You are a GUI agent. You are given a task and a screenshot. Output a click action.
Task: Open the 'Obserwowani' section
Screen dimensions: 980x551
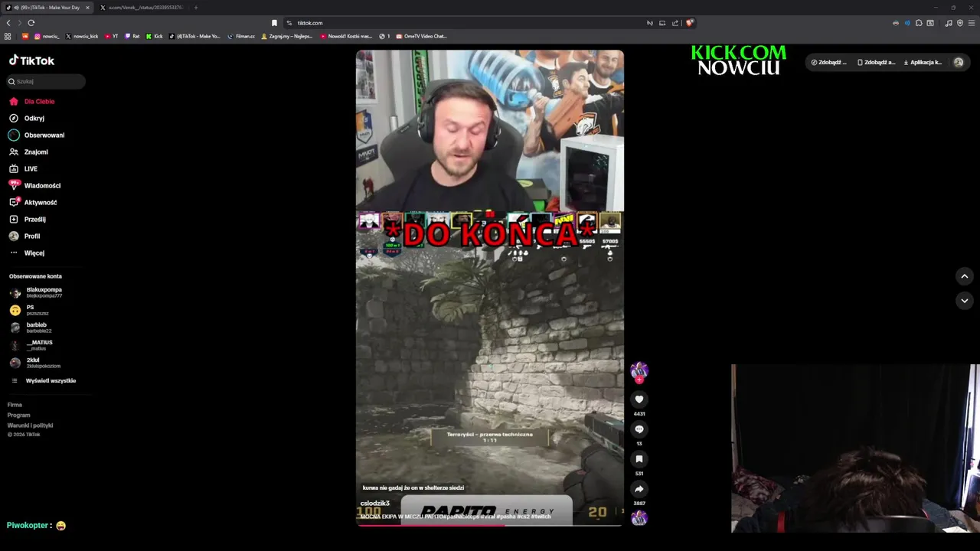click(37, 135)
